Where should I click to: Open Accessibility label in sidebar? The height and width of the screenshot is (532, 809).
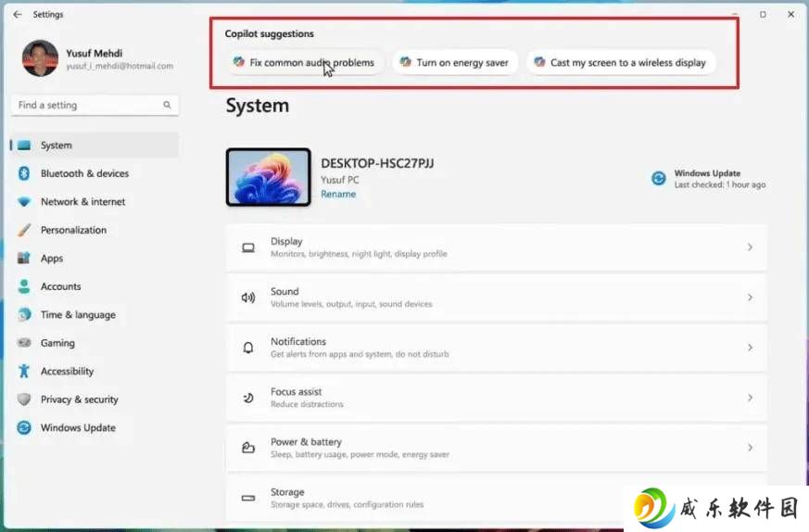(x=67, y=371)
